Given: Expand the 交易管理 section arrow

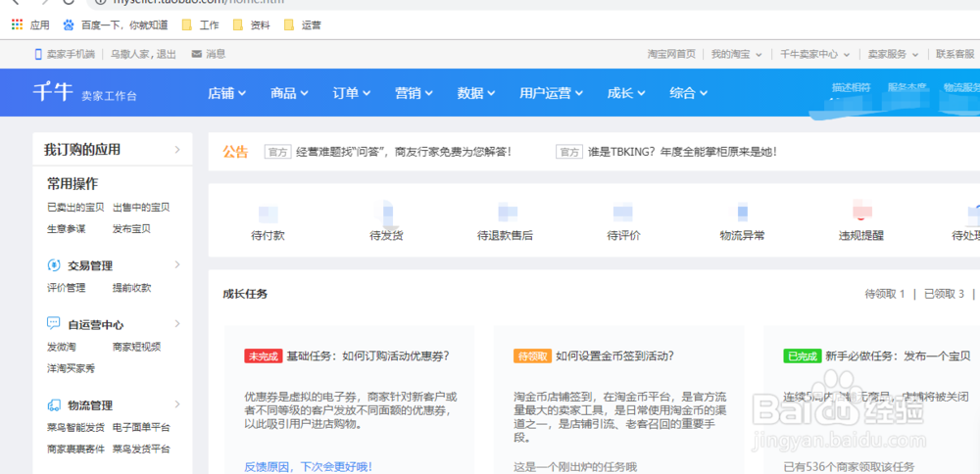Looking at the screenshot, I should [177, 264].
